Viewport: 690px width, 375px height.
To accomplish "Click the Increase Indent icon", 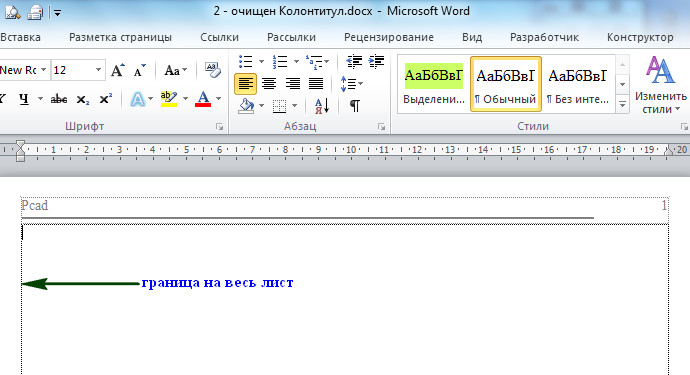I will [x=377, y=62].
